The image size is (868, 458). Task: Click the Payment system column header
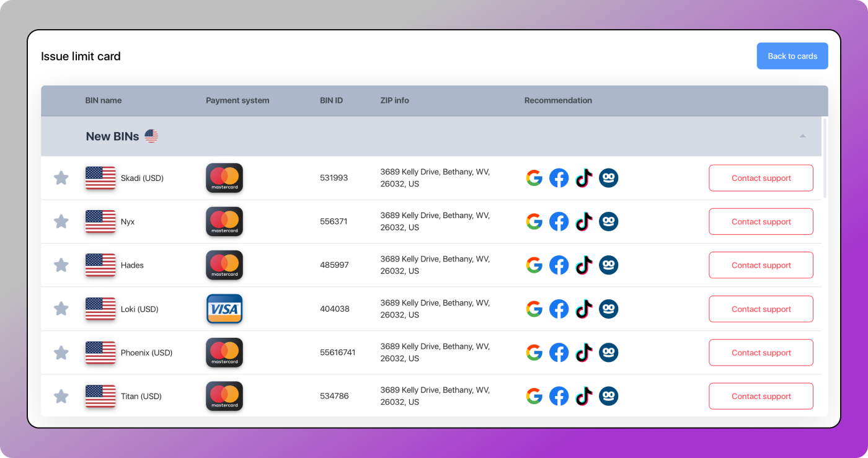tap(237, 100)
